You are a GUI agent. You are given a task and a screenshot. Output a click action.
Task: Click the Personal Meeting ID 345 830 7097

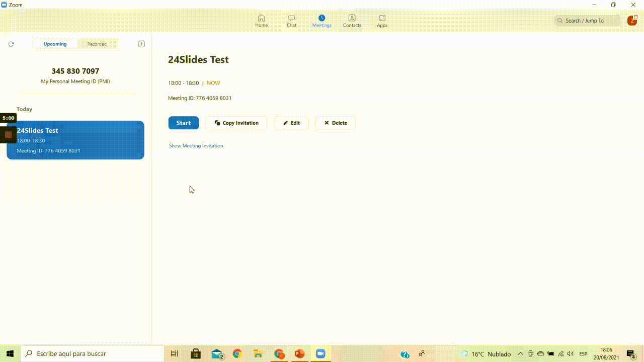pyautogui.click(x=75, y=71)
